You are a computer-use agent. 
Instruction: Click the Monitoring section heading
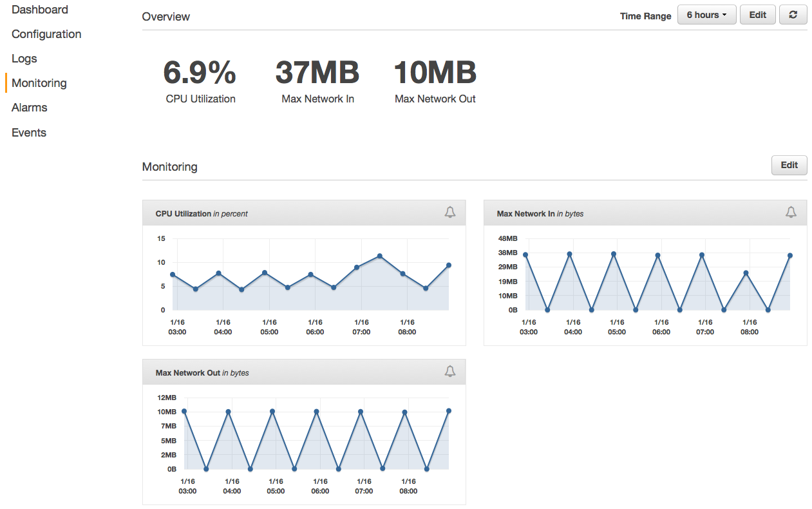(170, 167)
